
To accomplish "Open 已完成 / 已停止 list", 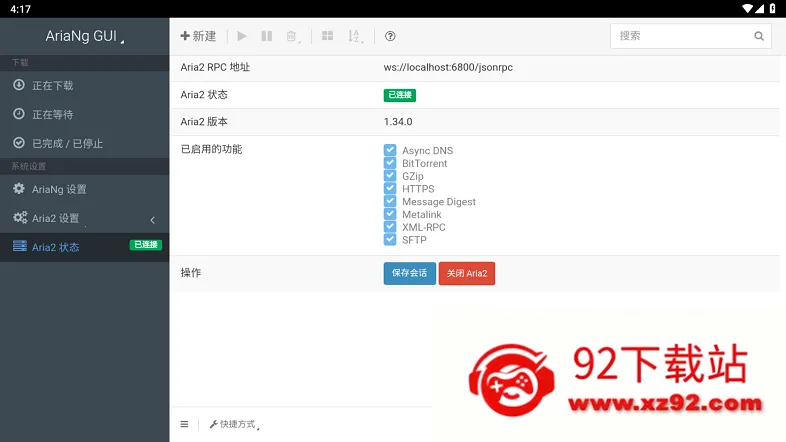I will 84,144.
